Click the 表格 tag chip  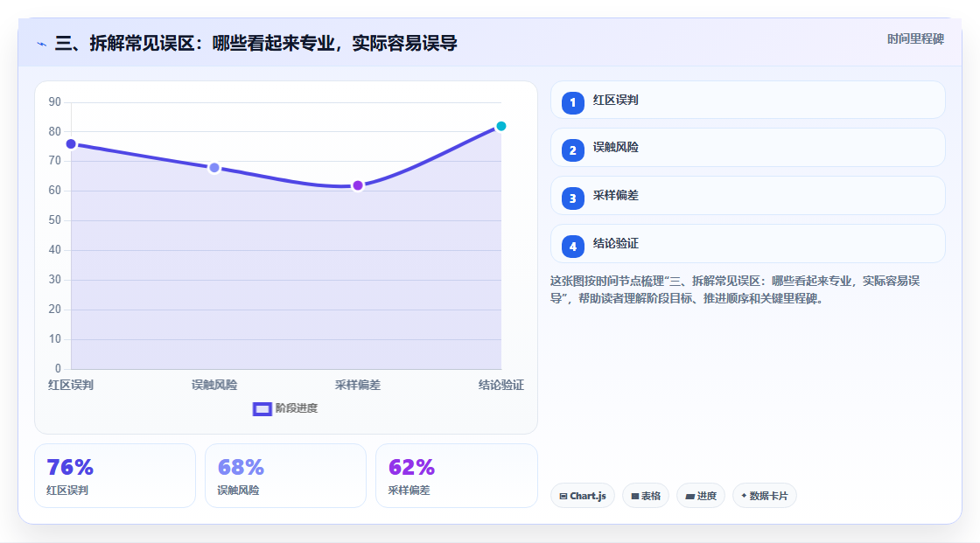646,496
